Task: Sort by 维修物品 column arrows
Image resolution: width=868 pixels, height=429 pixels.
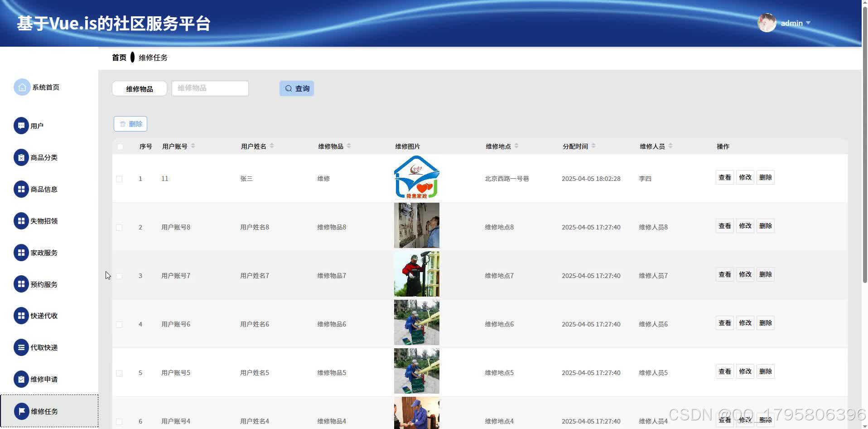Action: (x=349, y=146)
